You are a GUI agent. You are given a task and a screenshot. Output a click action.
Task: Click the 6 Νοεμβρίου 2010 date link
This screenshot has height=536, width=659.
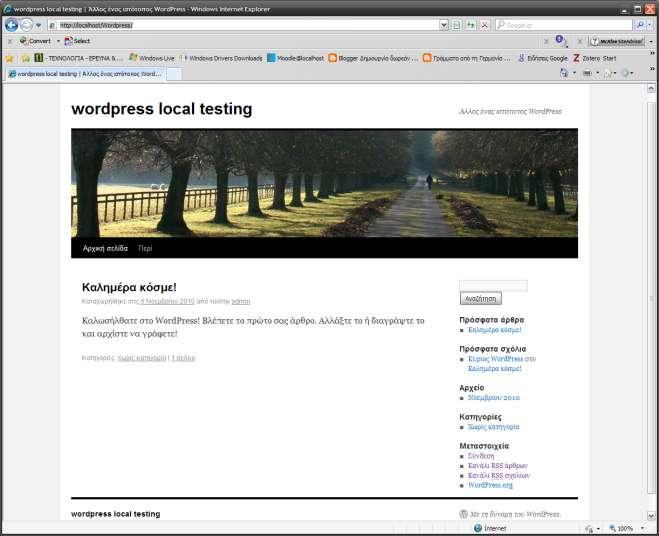[x=167, y=301]
